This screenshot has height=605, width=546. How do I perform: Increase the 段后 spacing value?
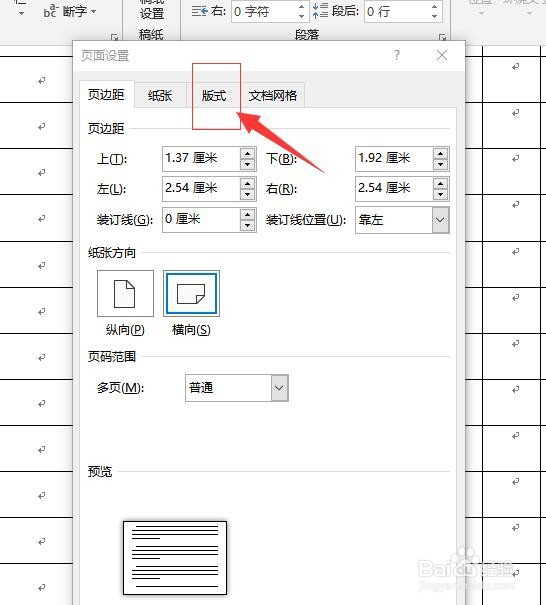[435, 7]
